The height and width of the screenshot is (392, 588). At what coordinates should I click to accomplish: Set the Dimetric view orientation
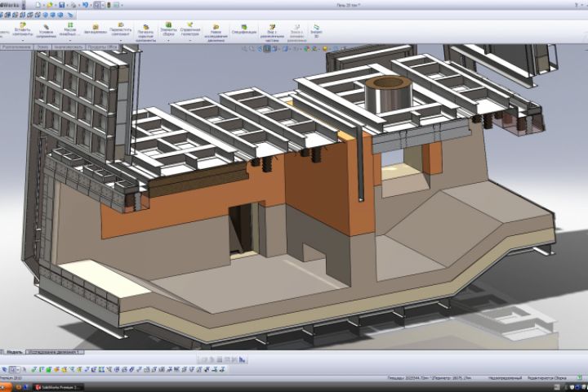click(60, 15)
